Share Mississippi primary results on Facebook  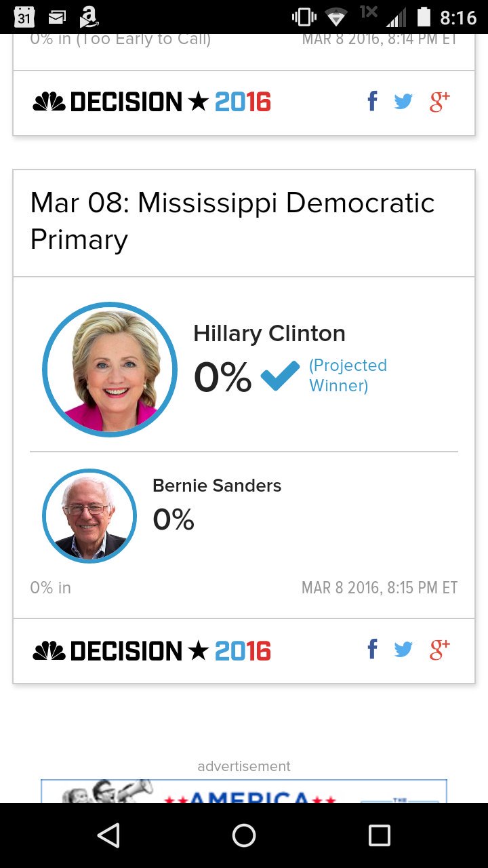click(x=372, y=650)
